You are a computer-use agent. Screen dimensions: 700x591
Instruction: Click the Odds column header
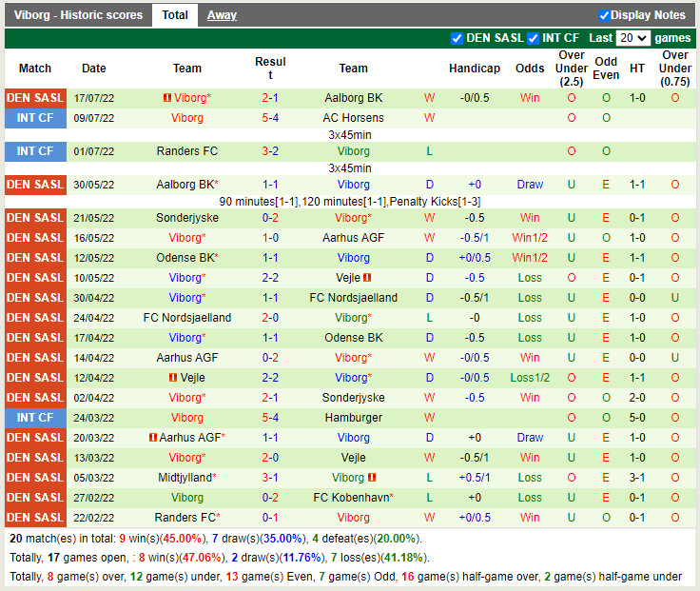click(x=530, y=69)
